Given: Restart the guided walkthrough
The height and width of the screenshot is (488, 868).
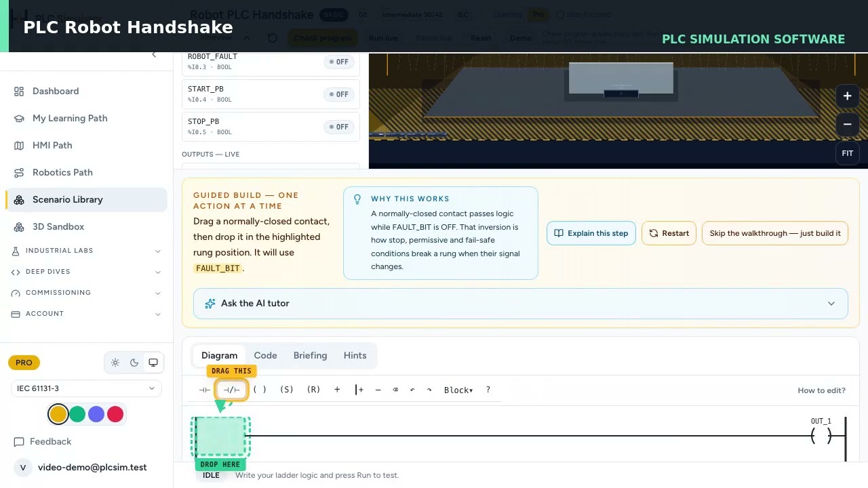Looking at the screenshot, I should coord(669,233).
